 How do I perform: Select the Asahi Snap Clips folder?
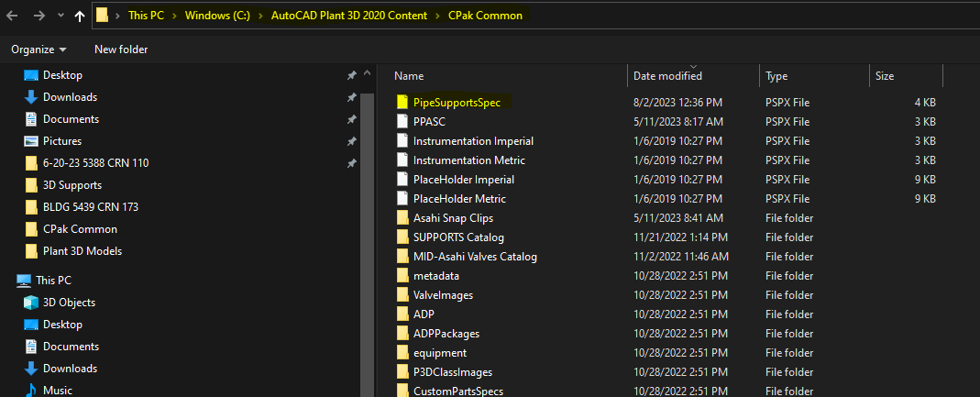click(453, 218)
